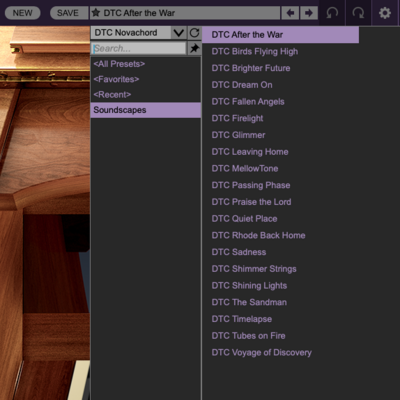Click the undo icon

tap(332, 13)
